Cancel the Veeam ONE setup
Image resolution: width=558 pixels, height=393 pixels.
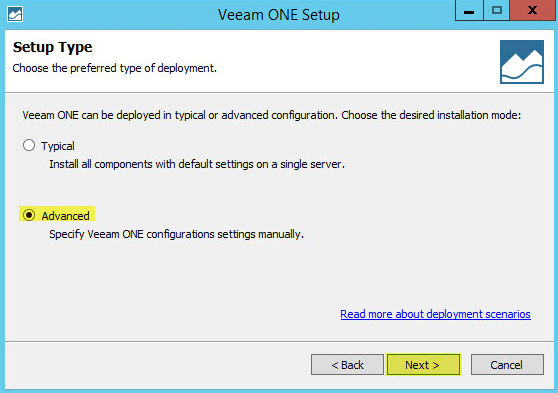click(507, 365)
